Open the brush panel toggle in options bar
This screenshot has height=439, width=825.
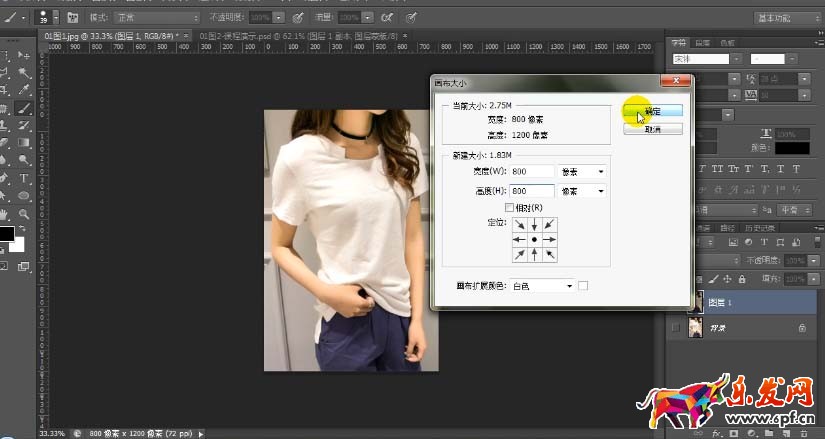click(73, 18)
